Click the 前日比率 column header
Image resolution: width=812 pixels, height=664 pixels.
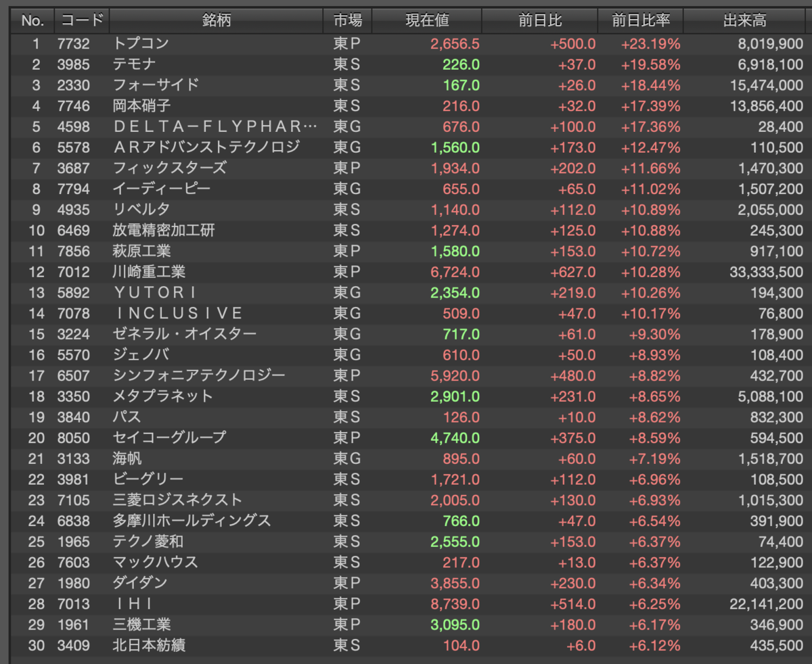[641, 20]
